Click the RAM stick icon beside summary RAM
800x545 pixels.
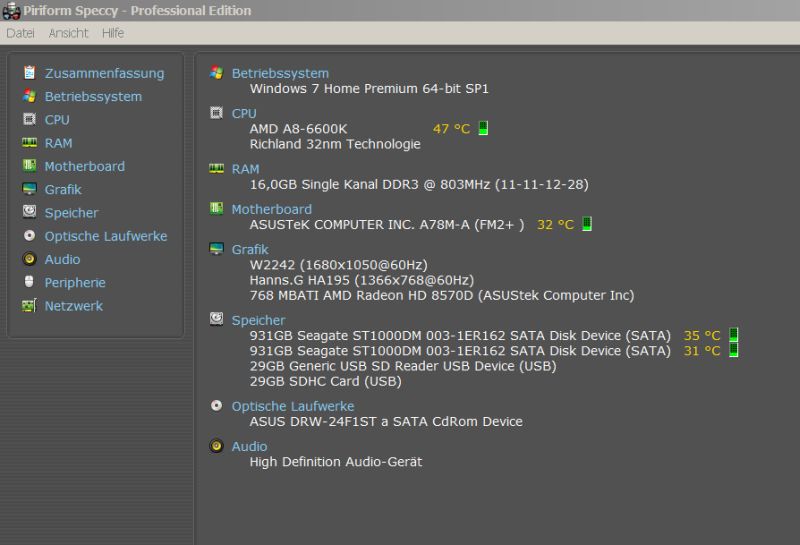click(x=216, y=168)
